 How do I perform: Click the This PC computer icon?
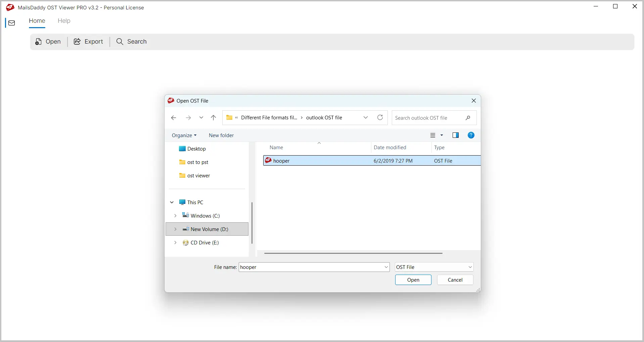(x=182, y=202)
